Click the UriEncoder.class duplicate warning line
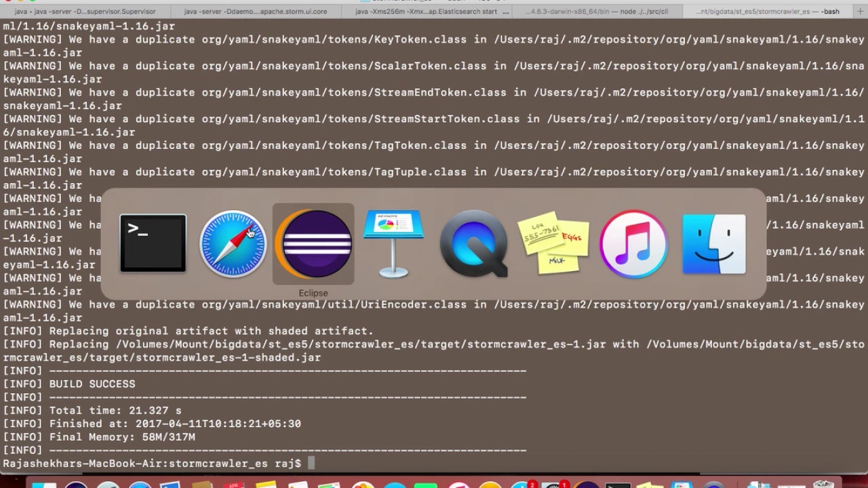The image size is (868, 488). click(x=434, y=310)
